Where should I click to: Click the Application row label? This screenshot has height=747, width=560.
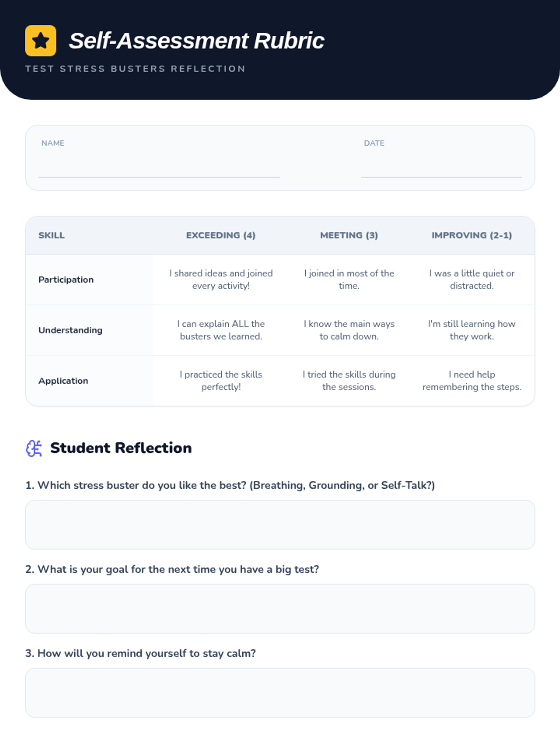63,381
